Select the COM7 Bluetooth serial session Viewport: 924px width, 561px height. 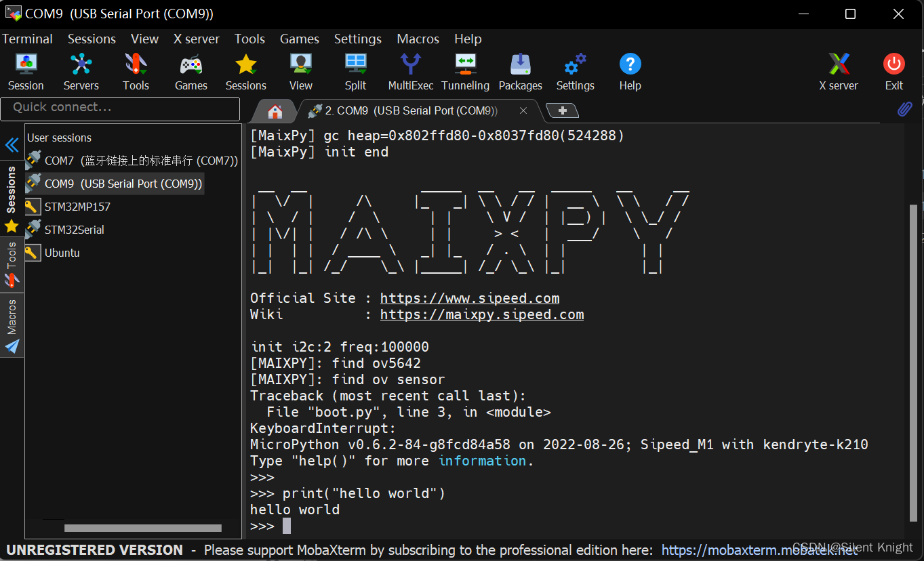[x=132, y=161]
